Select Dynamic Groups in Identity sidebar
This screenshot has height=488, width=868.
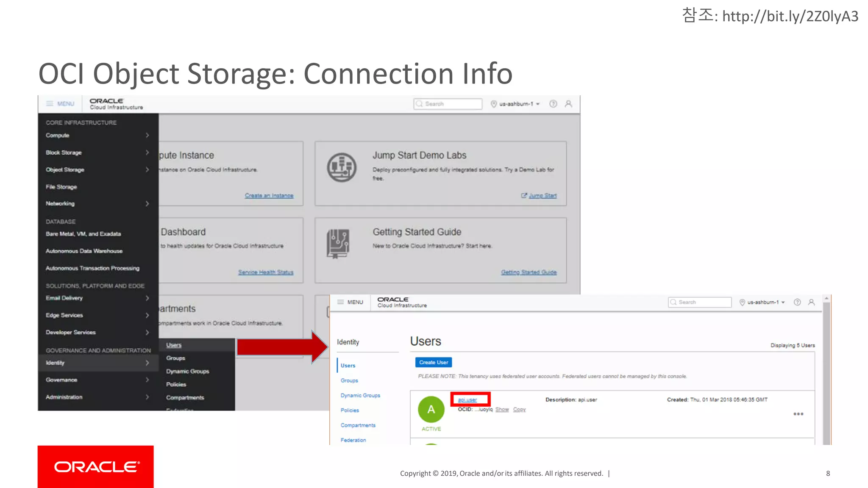[360, 395]
